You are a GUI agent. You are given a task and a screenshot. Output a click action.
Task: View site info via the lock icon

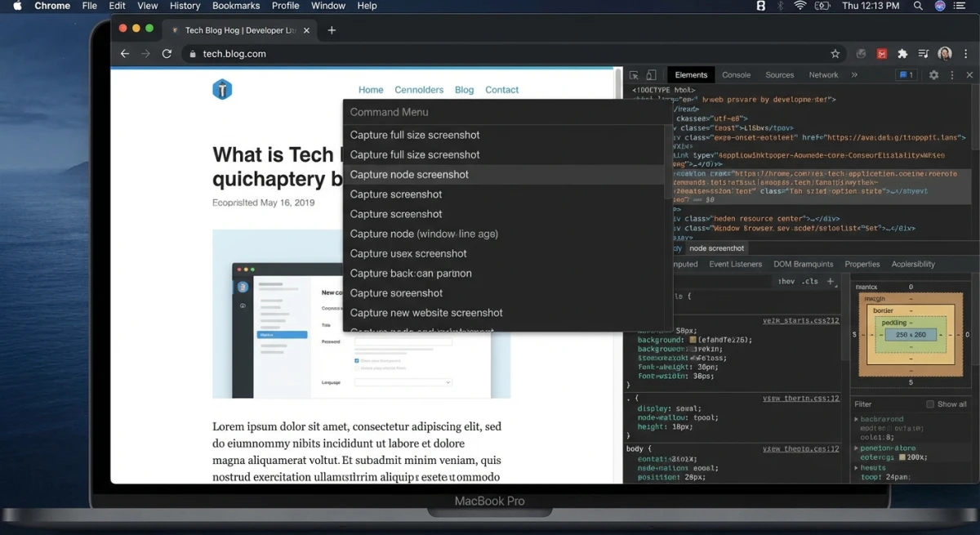[193, 54]
